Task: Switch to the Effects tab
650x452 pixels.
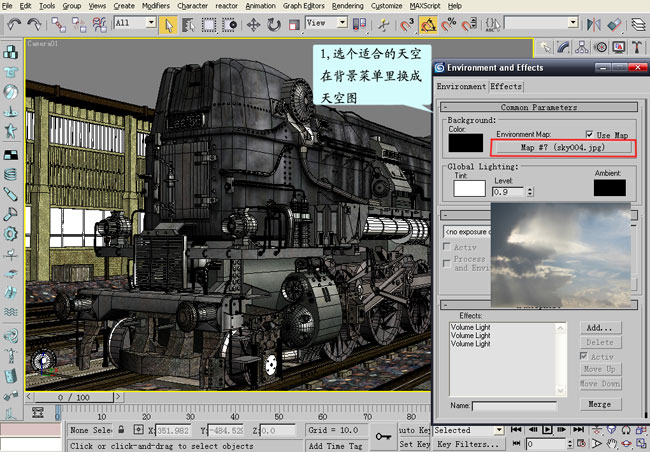Action: tap(506, 87)
